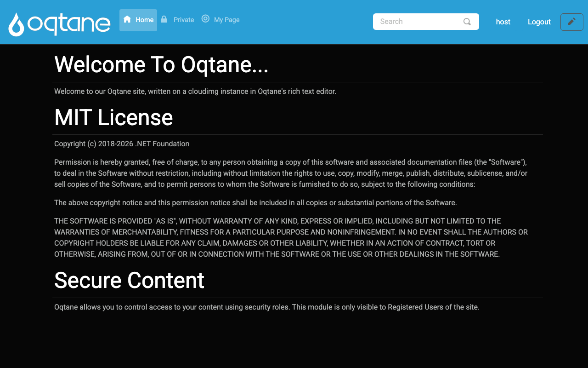
Task: Open My Page from the navigation
Action: pyautogui.click(x=220, y=20)
